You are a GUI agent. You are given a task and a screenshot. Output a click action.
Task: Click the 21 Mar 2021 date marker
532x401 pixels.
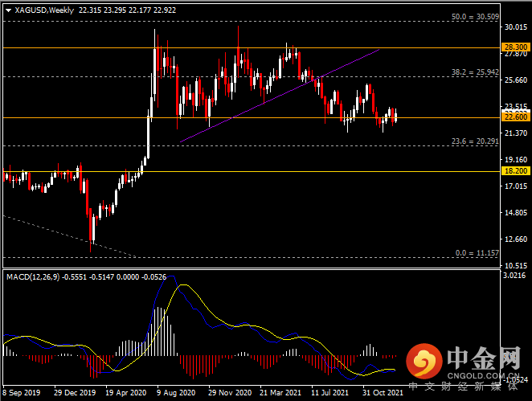(280, 392)
